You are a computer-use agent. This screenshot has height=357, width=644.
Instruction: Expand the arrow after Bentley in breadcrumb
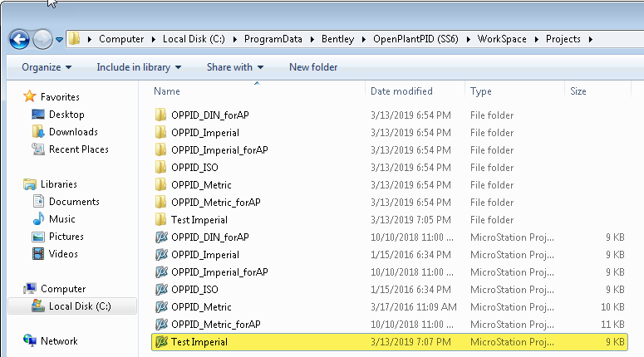click(363, 39)
